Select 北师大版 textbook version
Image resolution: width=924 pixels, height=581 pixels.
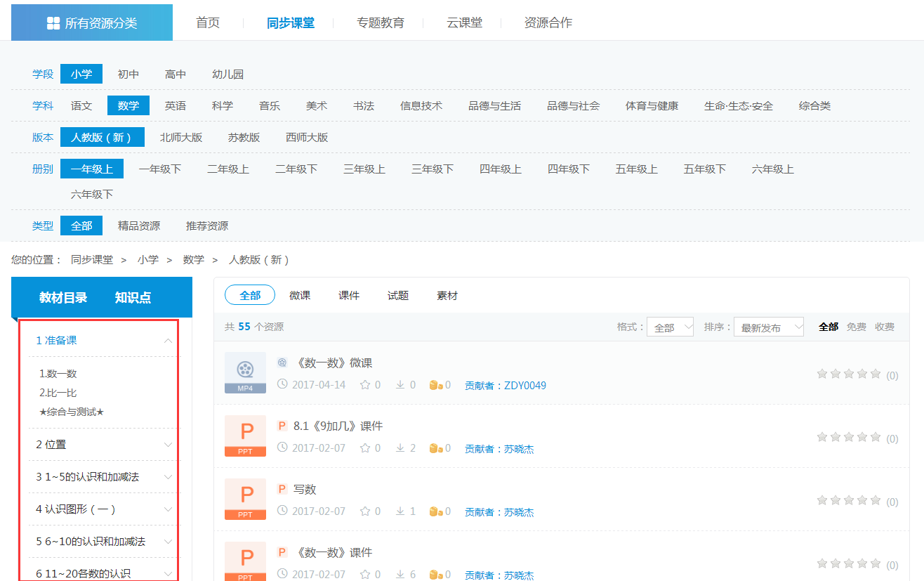click(x=181, y=137)
